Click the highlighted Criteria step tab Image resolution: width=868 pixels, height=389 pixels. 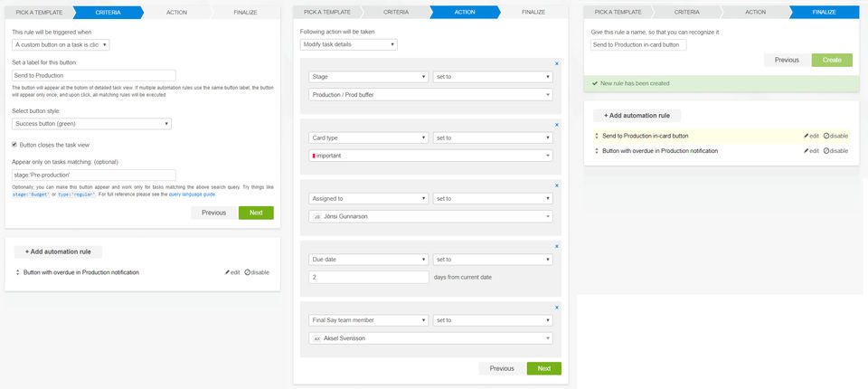coord(108,13)
